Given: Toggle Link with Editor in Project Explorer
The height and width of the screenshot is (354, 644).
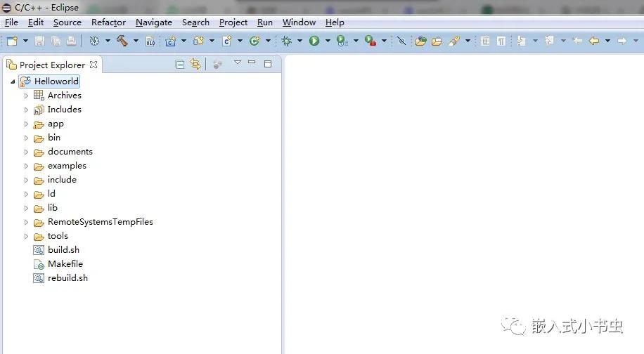Looking at the screenshot, I should [195, 64].
